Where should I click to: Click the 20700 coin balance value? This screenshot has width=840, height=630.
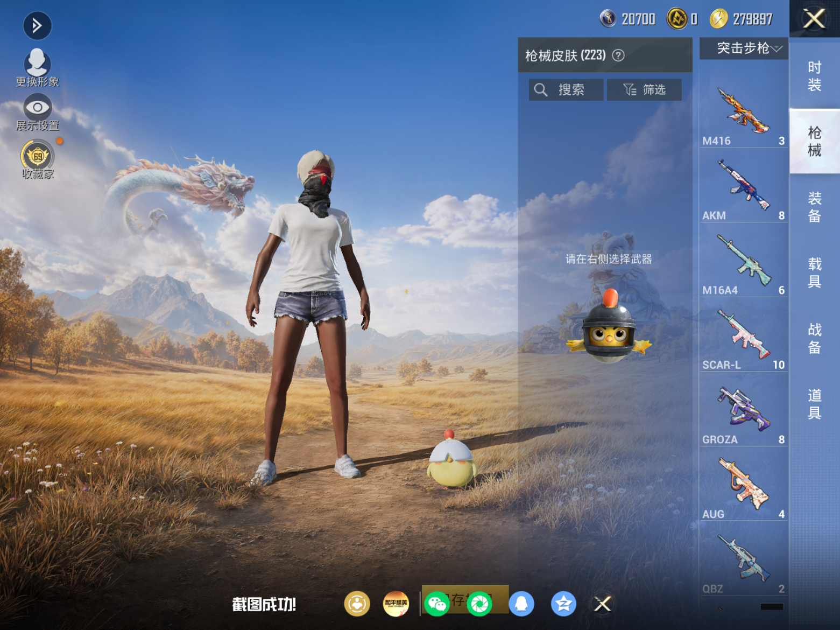638,19
